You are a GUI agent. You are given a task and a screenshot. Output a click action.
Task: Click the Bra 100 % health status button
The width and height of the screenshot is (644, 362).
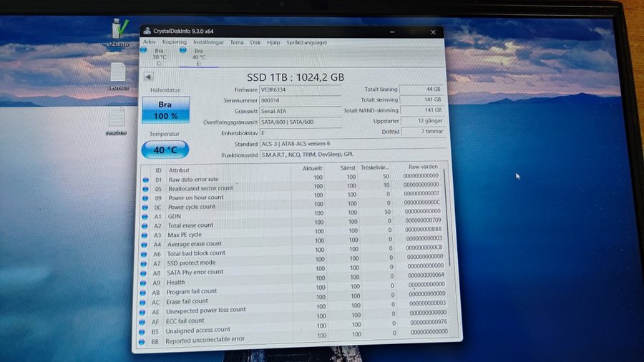[165, 110]
